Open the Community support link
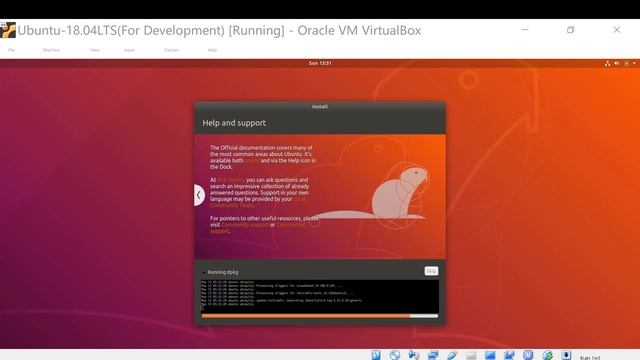640x360 pixels. pyautogui.click(x=245, y=225)
